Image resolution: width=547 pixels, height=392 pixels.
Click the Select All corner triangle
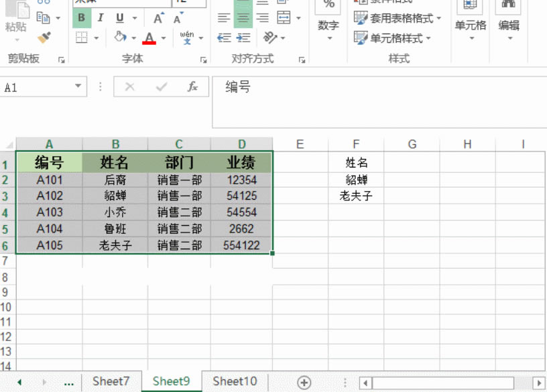pos(9,144)
